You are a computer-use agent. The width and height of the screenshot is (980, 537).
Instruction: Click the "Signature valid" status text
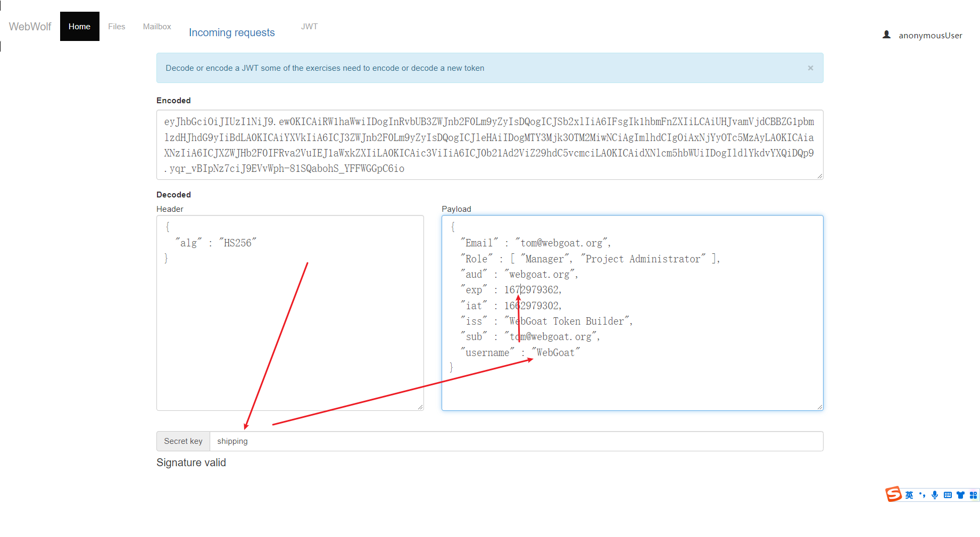(x=191, y=462)
